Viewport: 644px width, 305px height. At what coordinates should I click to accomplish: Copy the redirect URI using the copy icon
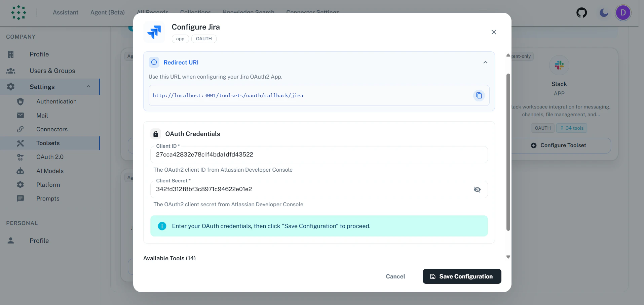(479, 95)
